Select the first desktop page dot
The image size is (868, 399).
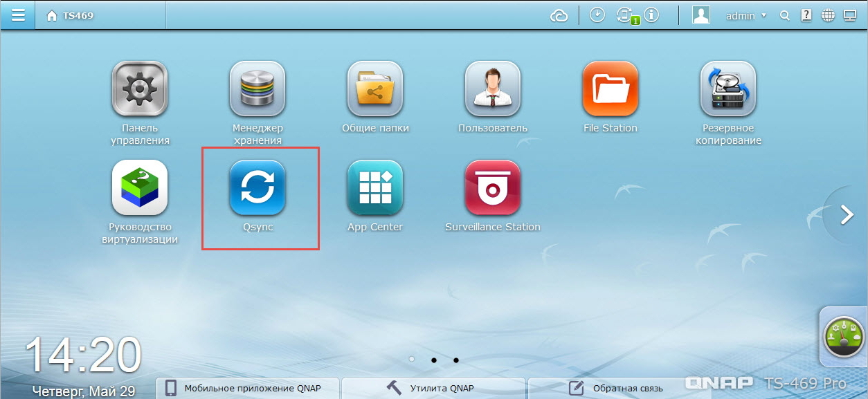(412, 360)
